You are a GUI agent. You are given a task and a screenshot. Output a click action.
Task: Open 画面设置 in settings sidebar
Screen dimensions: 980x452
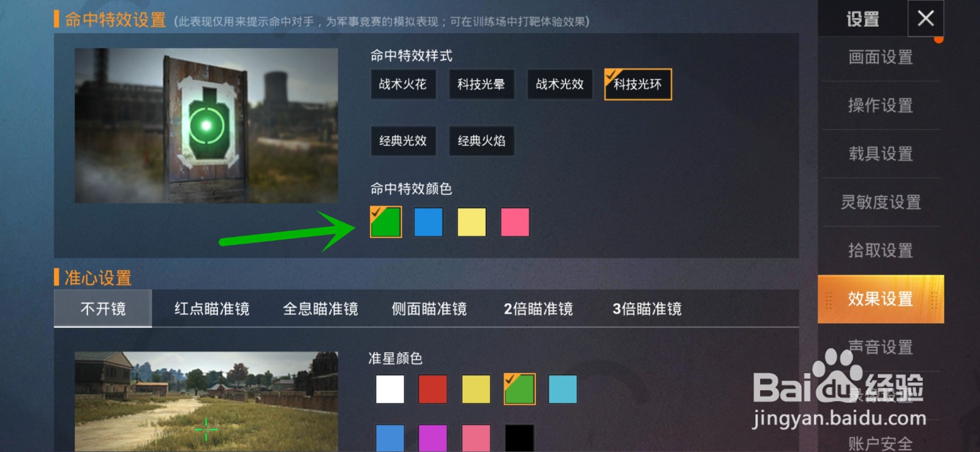(881, 58)
